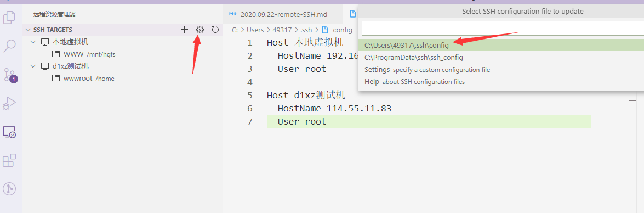Image resolution: width=644 pixels, height=213 pixels.
Task: Refresh the SSH targets list
Action: 215,30
